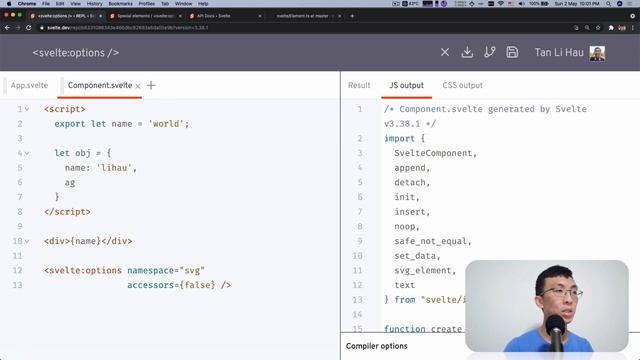
Task: Add a new component file
Action: coord(151,85)
